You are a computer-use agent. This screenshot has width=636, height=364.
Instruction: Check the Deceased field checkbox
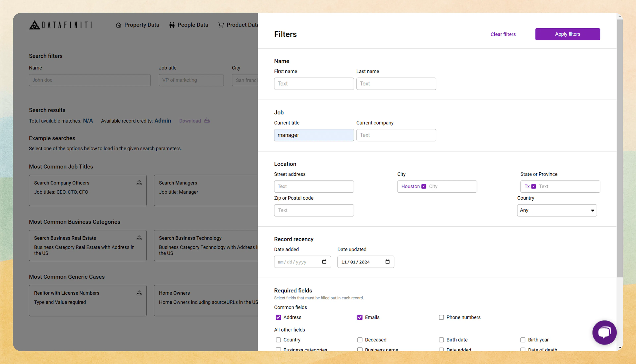[x=360, y=340]
